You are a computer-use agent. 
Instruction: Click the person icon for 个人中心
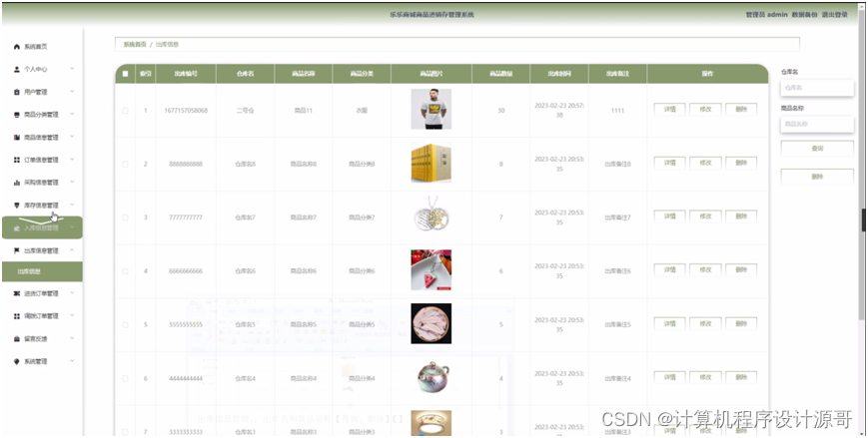coord(17,70)
